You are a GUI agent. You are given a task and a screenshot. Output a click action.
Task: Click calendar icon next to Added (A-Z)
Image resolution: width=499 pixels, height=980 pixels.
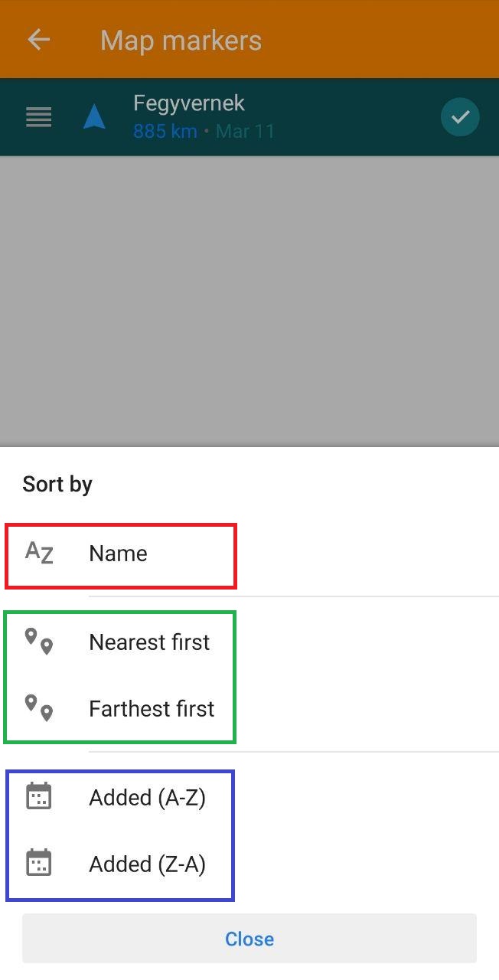point(38,797)
